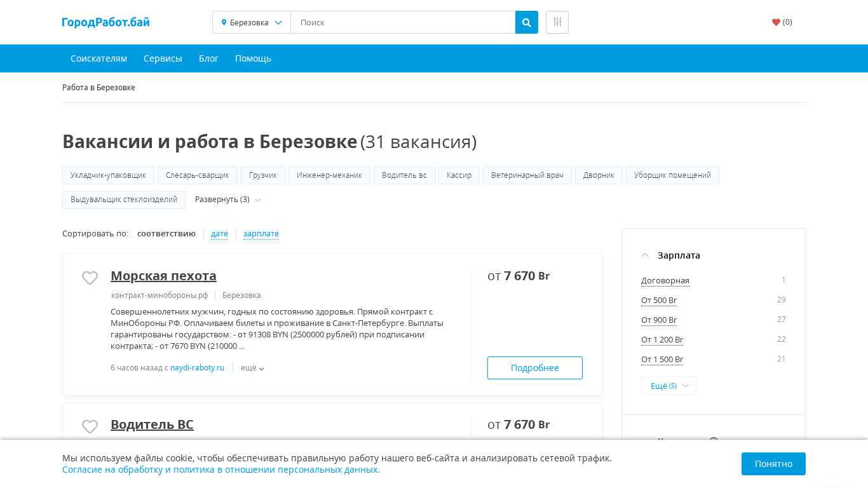
Task: Go to the Блог menu item
Action: tap(208, 58)
